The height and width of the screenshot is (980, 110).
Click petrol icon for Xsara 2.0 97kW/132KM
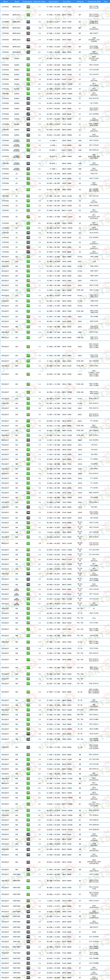click(x=28, y=89)
